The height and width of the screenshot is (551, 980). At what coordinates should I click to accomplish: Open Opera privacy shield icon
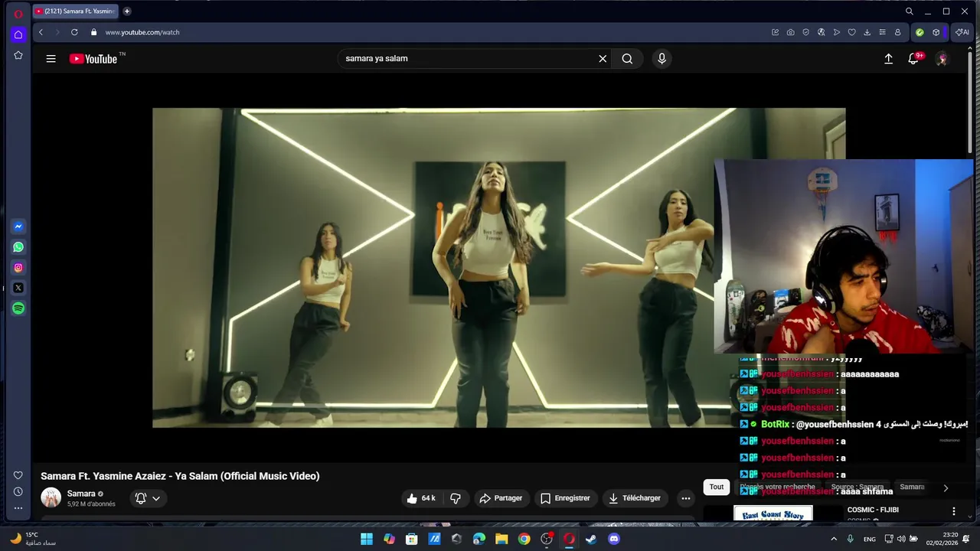[805, 32]
